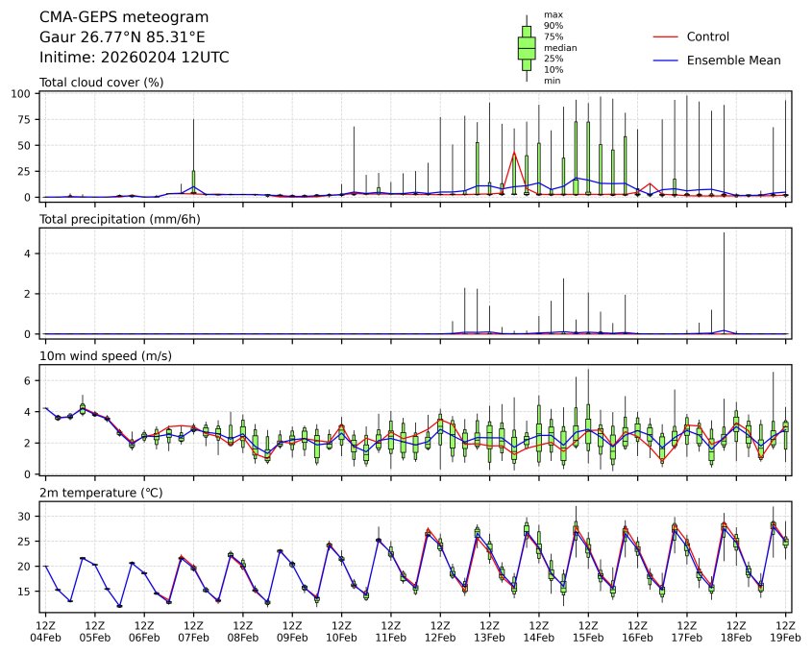
Task: Click the 100 tick on cloud cover axis
Action: (x=22, y=94)
